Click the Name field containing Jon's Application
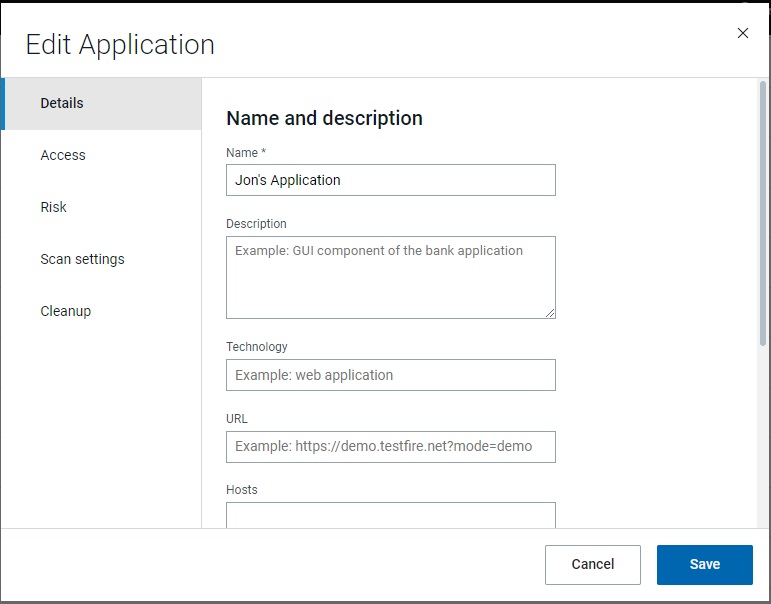The height and width of the screenshot is (604, 771). 390,180
